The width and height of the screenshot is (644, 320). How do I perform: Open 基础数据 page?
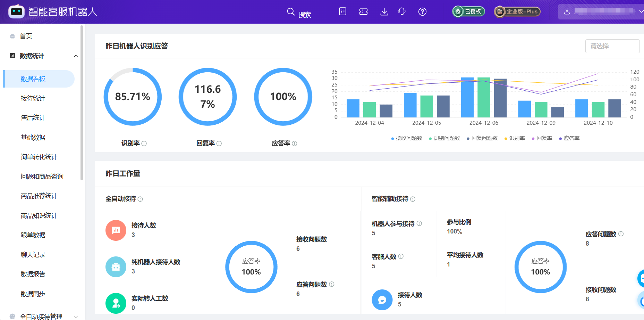click(x=33, y=138)
